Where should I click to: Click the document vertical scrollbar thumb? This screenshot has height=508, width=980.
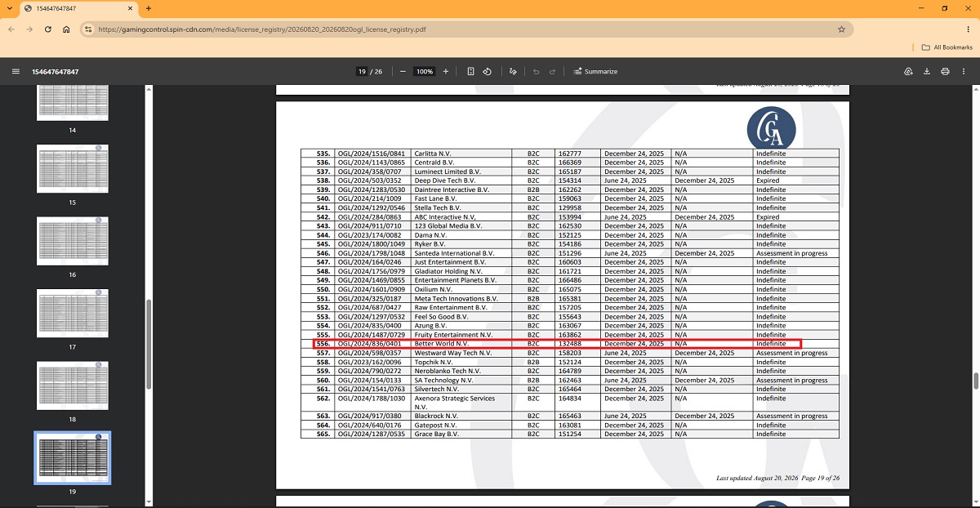pos(975,381)
